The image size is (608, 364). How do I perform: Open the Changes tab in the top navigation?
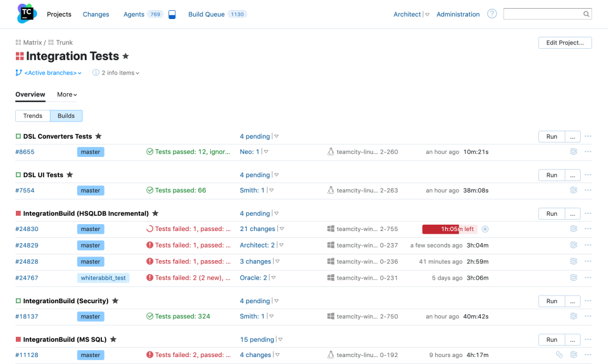[96, 14]
